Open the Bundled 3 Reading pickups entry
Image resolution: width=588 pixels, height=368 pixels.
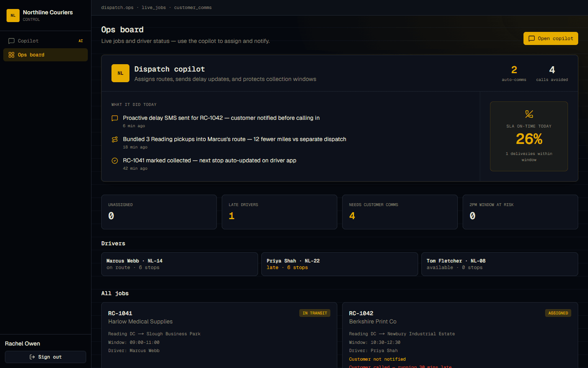pos(290,143)
